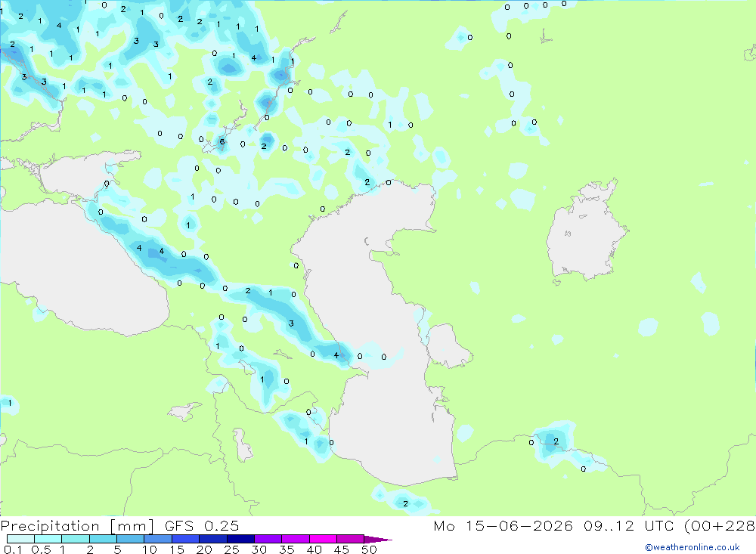Select the "09..12 UTC" time range text
Screen dimensions: 756x554
tap(628, 525)
